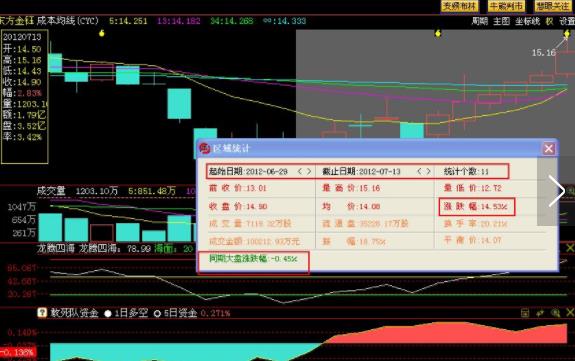Image resolution: width=575 pixels, height=361 pixels.
Task: Click the zoom magnifier icon in bottom indicator panel
Action: click(x=556, y=313)
